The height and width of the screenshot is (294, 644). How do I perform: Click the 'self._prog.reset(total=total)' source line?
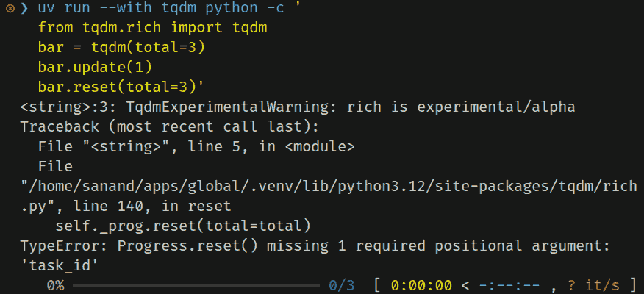[x=183, y=226]
